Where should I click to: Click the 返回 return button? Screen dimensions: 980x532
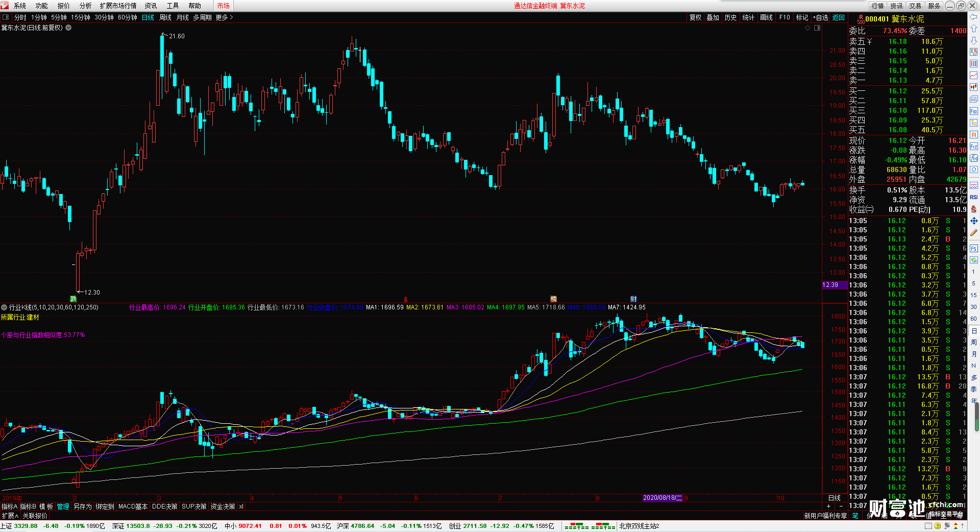(x=839, y=17)
